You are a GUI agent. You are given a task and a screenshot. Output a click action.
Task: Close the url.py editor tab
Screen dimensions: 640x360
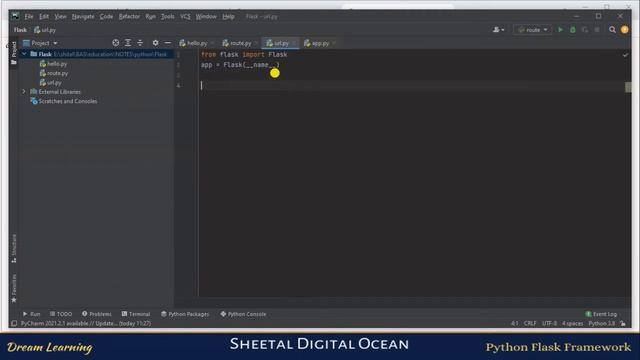click(x=294, y=43)
